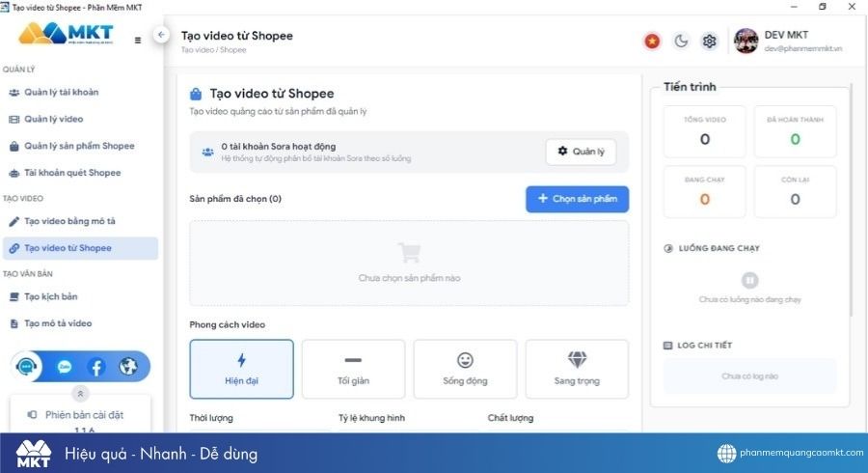Click 'Tạo video / Shopee' breadcrumb text
This screenshot has height=473, width=868.
pyautogui.click(x=214, y=50)
